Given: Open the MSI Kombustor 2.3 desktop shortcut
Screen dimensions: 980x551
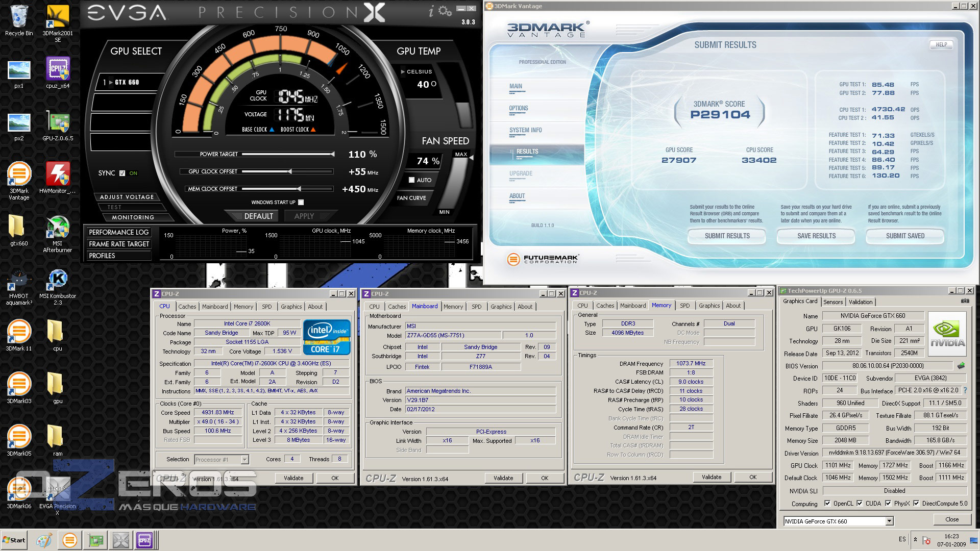Looking at the screenshot, I should tap(58, 280).
